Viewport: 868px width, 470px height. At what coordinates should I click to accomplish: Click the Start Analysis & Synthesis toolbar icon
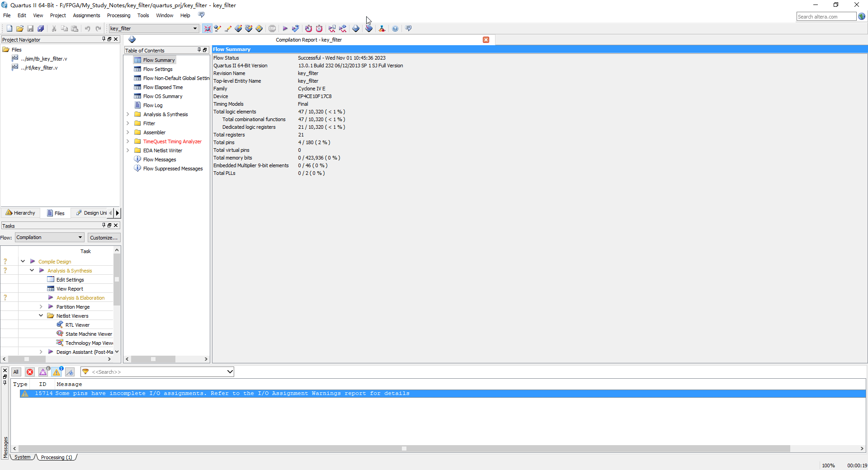pos(296,28)
